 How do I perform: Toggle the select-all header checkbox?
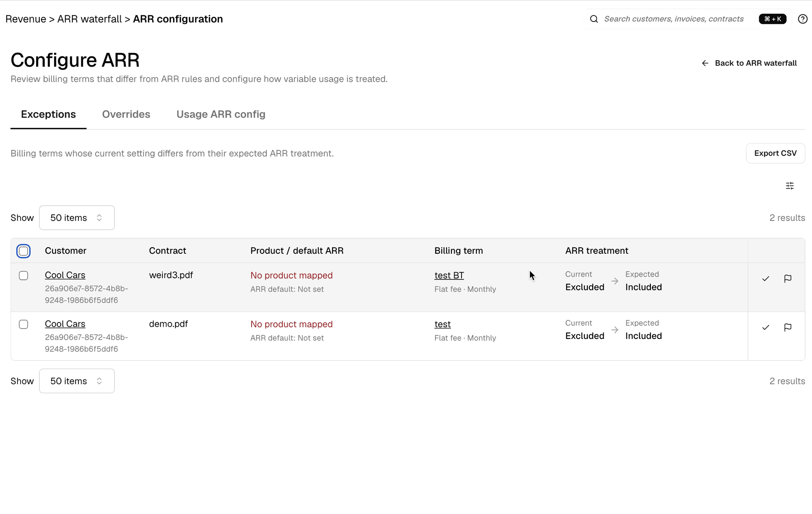click(24, 251)
